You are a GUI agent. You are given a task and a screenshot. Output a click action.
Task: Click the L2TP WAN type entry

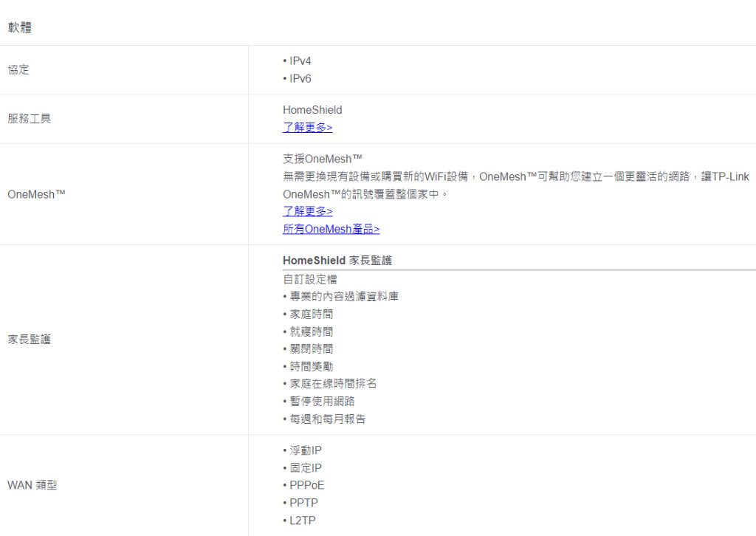tap(302, 521)
